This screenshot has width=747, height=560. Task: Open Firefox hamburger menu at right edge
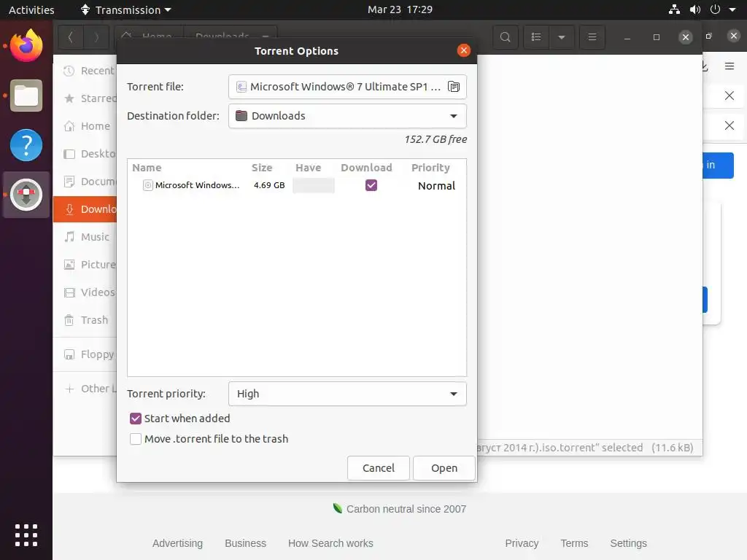[729, 66]
